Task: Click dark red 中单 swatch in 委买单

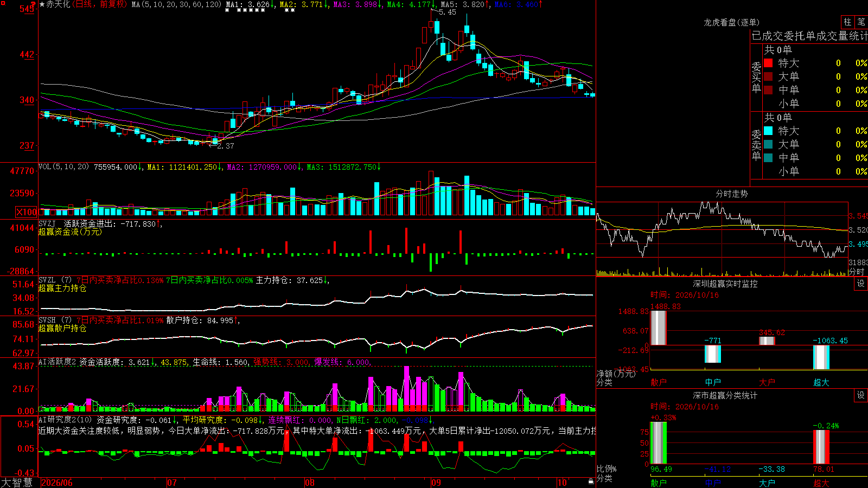Action: click(x=768, y=90)
